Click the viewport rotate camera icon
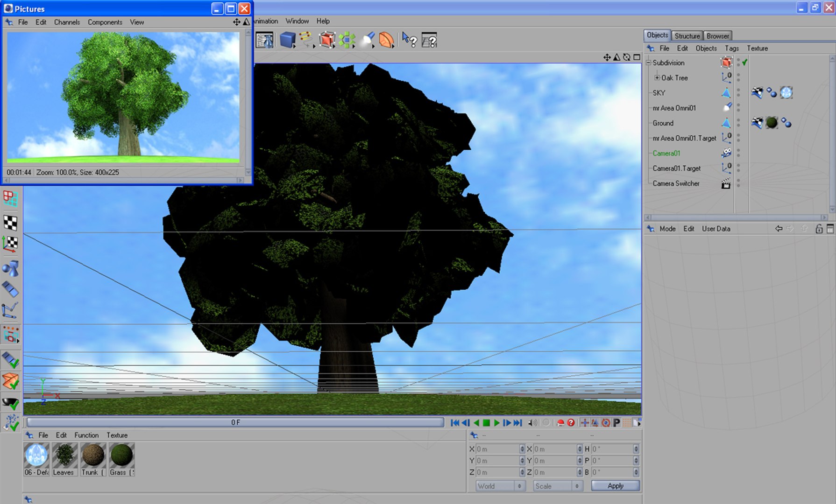The width and height of the screenshot is (836, 504). (x=627, y=57)
